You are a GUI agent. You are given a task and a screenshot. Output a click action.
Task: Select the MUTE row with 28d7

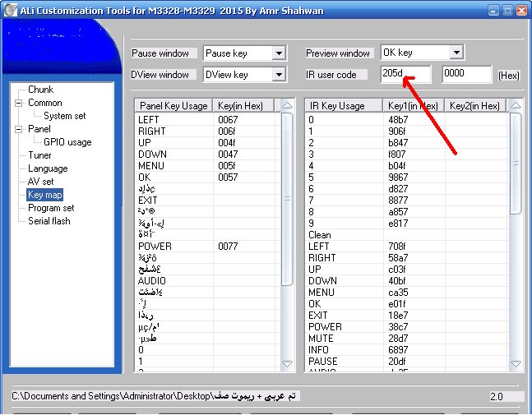407,339
